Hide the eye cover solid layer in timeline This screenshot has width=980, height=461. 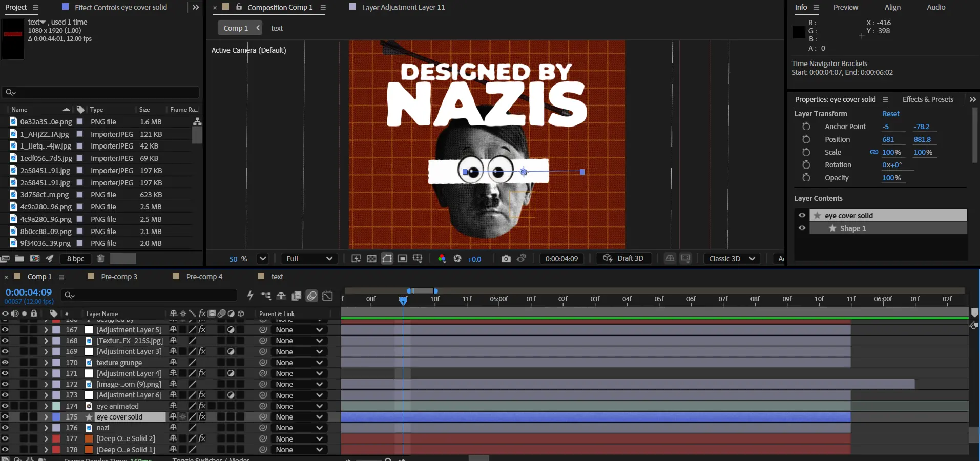[x=5, y=417]
